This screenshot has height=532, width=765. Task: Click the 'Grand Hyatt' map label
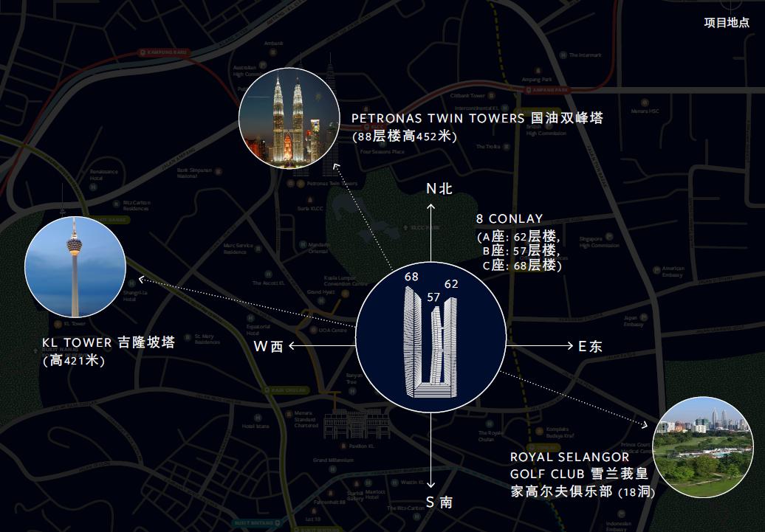point(321,291)
